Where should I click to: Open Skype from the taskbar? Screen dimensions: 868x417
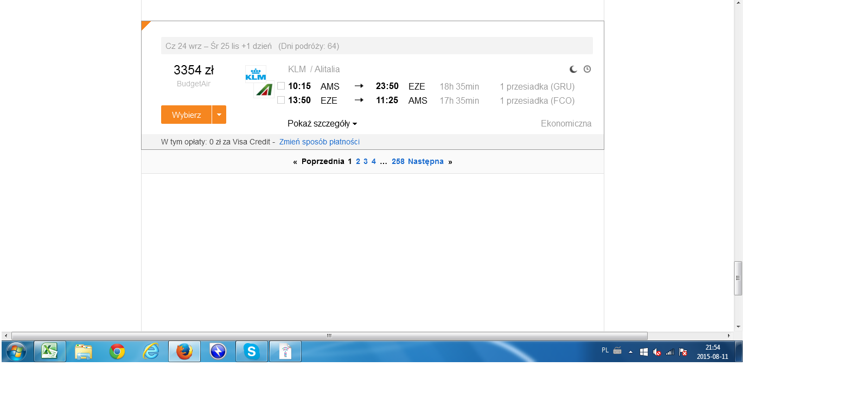tap(252, 351)
